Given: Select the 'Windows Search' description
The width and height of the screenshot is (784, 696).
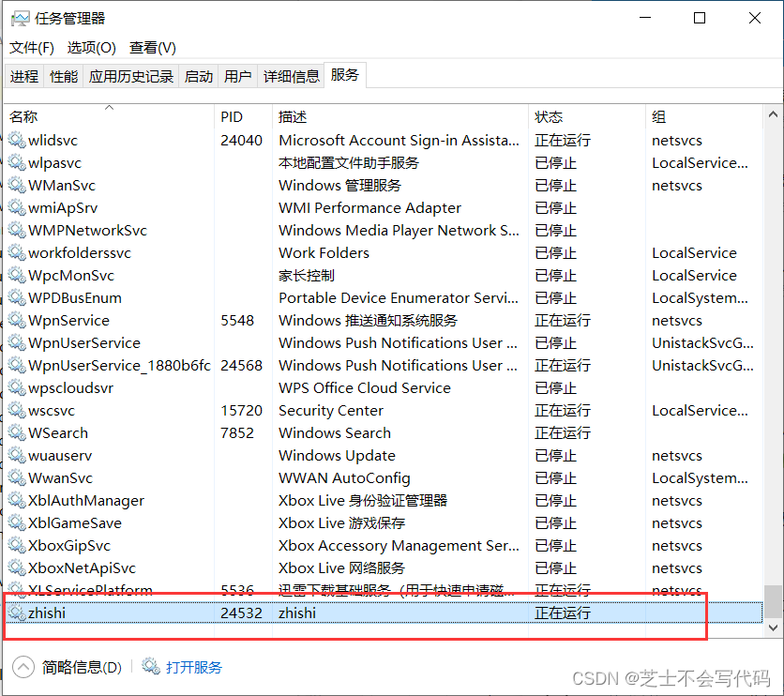Looking at the screenshot, I should point(335,432).
